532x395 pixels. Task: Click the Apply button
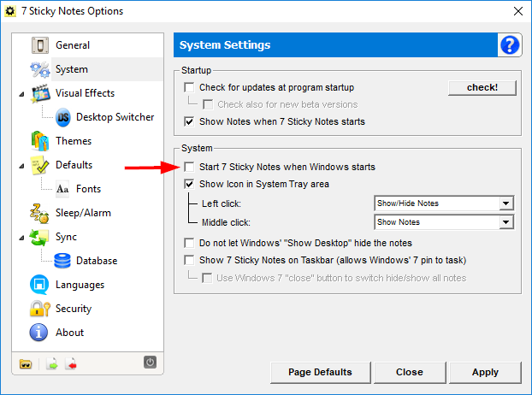(x=485, y=372)
